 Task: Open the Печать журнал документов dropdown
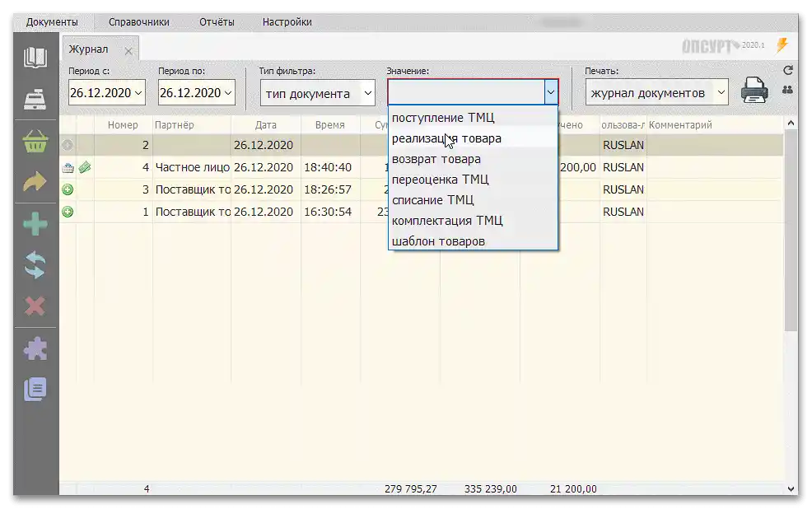721,93
